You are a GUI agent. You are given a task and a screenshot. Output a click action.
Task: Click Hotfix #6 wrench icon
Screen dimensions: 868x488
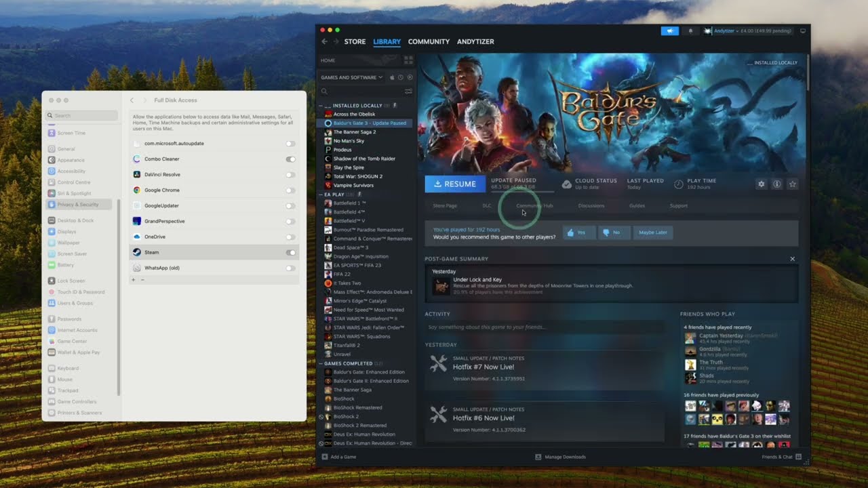(439, 414)
